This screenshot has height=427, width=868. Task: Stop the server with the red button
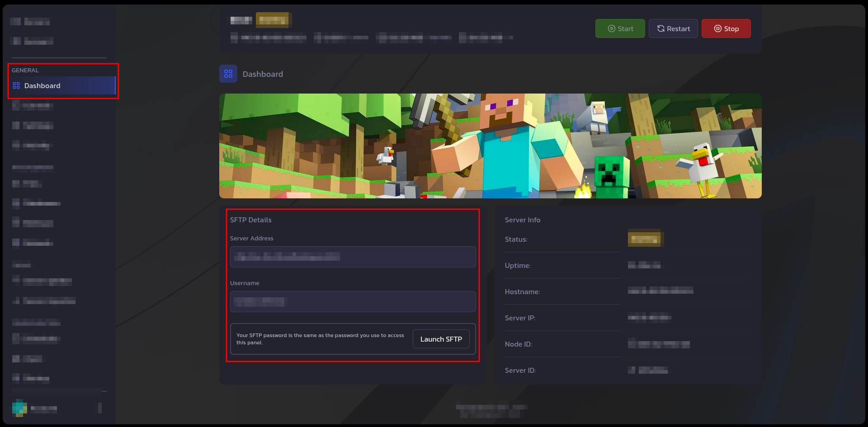(726, 28)
